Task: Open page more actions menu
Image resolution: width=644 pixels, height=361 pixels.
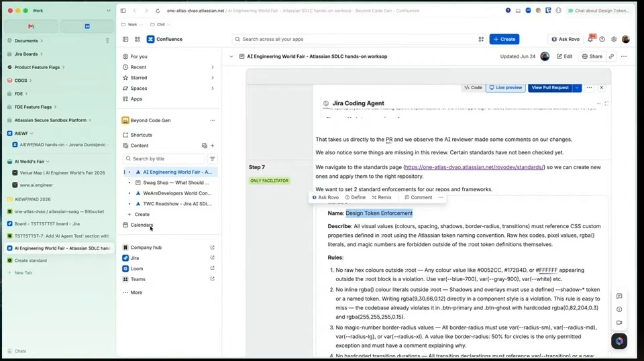Action: tap(624, 56)
